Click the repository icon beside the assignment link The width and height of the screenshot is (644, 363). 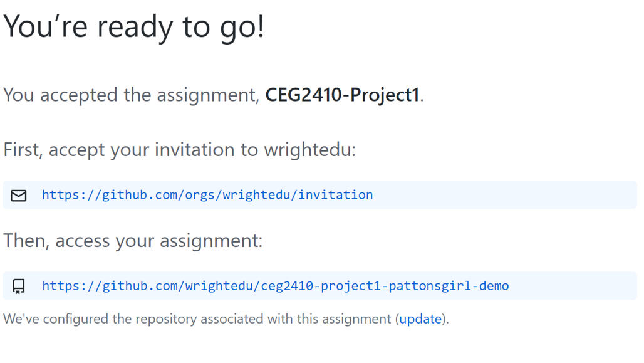19,287
